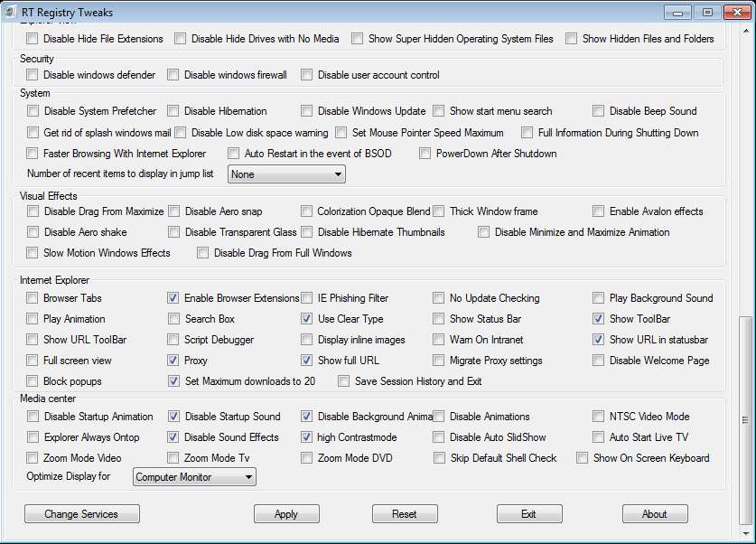The width and height of the screenshot is (756, 544).
Task: Uncheck high Contrastmode
Action: [x=306, y=437]
